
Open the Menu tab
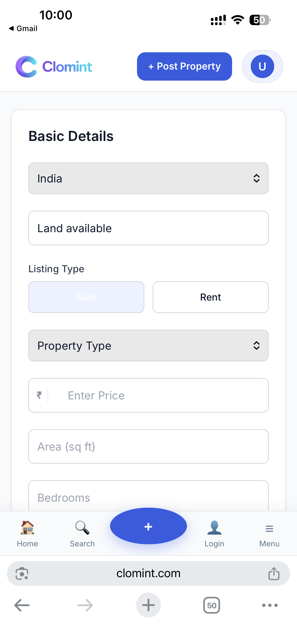(269, 533)
